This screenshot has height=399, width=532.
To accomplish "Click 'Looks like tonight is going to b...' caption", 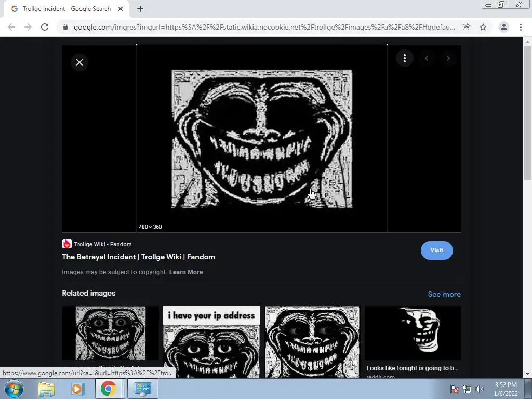I will tap(412, 368).
